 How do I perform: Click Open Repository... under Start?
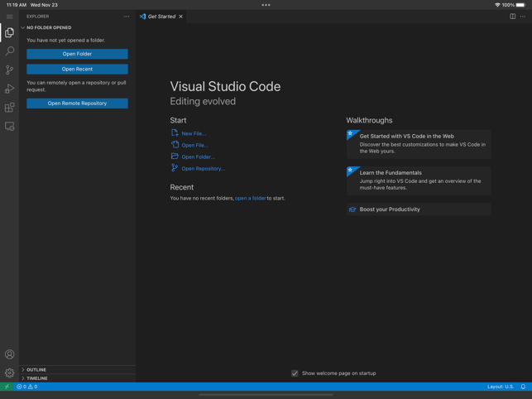[198, 168]
